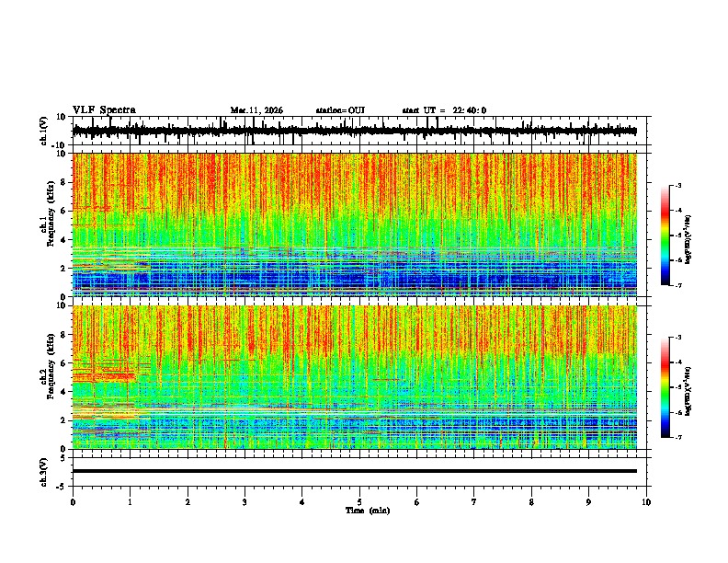The height and width of the screenshot is (563, 728).
Task: Click the time axis tick label "0"
Action: [73, 502]
